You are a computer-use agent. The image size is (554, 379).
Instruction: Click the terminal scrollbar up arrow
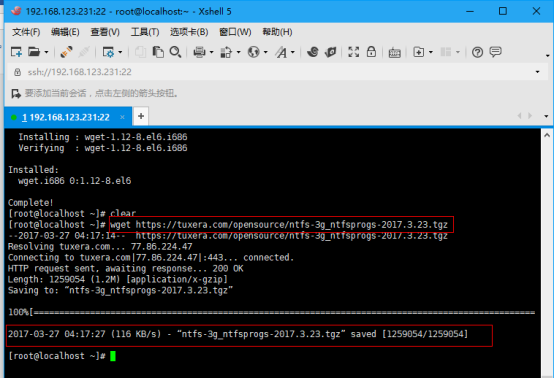pos(547,135)
